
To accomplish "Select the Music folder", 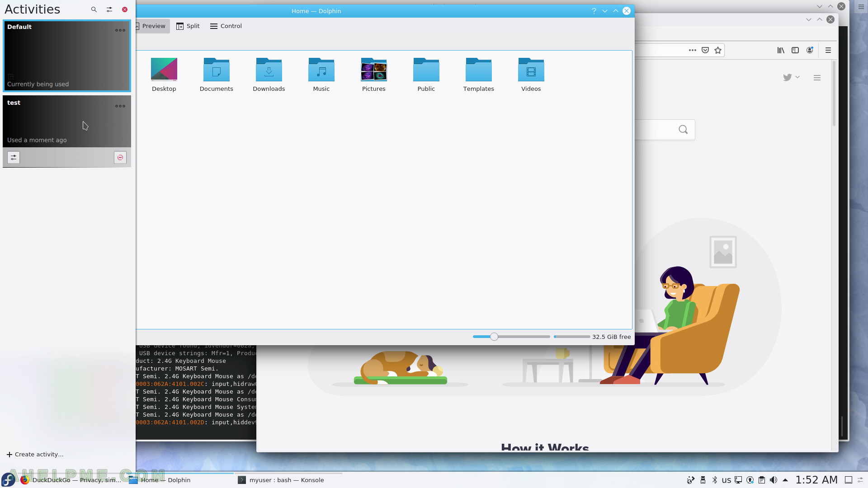I will [321, 75].
